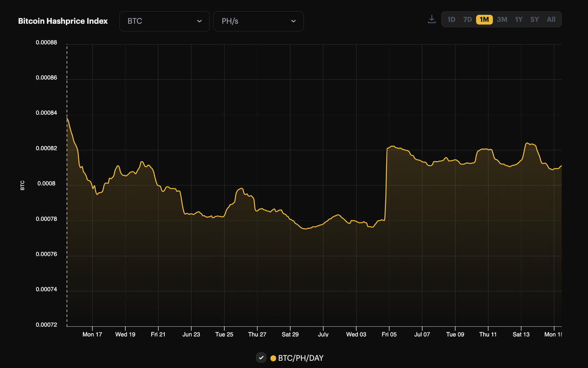This screenshot has height=368, width=588.
Task: Open the chevron on the BTC dropdown
Action: (200, 21)
